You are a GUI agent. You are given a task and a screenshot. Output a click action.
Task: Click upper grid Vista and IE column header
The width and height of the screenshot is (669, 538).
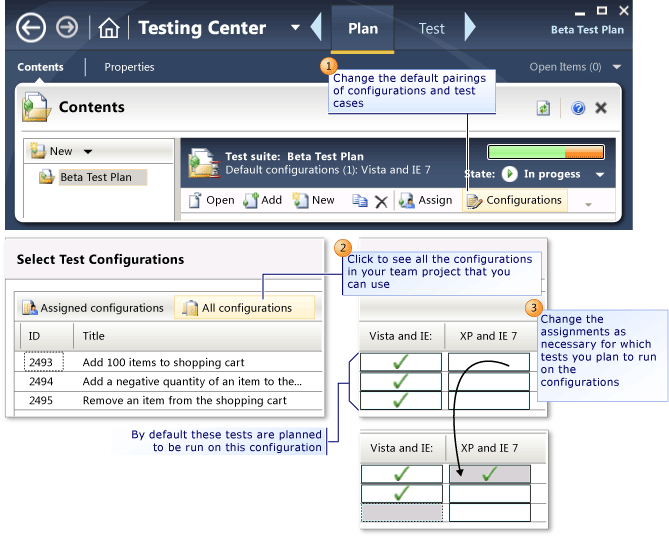point(401,336)
